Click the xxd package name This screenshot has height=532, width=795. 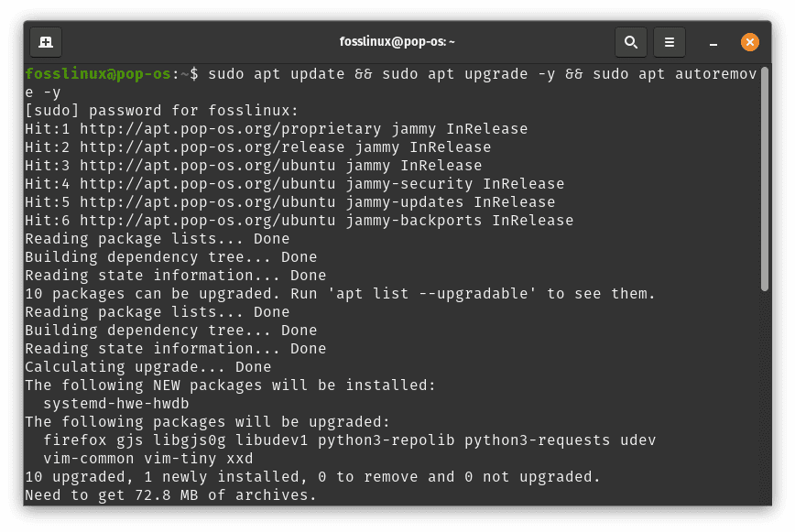[240, 459]
